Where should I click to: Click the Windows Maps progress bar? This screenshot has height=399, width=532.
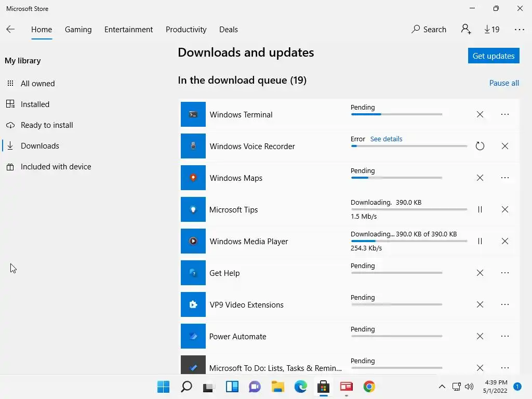click(x=396, y=178)
